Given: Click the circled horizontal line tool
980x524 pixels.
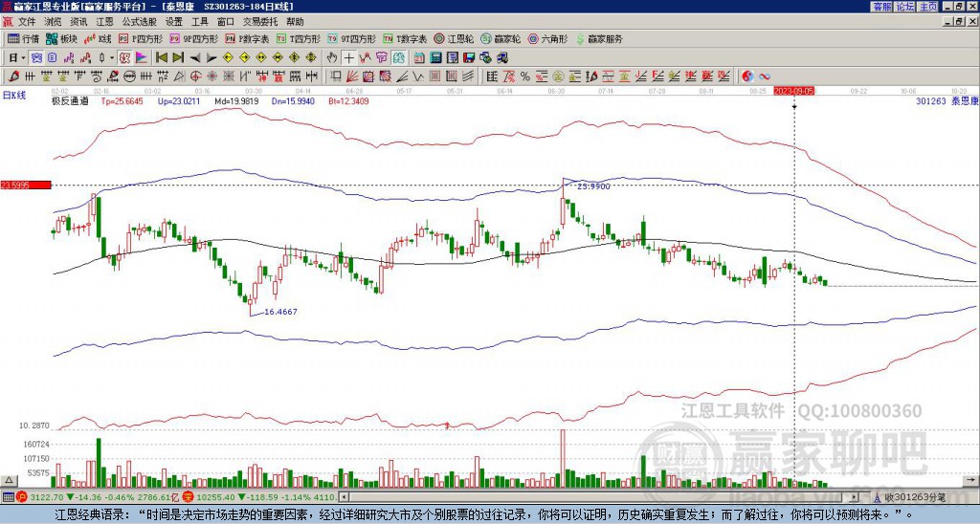Looking at the screenshot, I should tap(129, 76).
